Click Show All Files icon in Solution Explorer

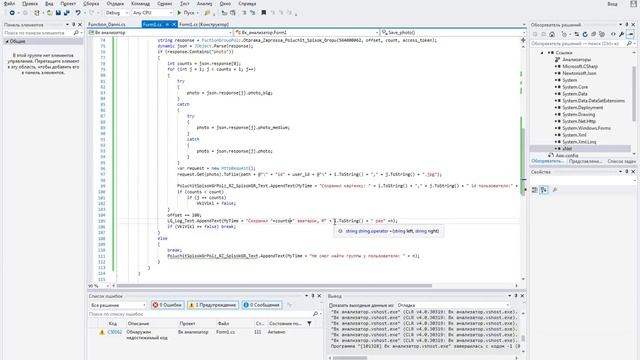pyautogui.click(x=602, y=34)
